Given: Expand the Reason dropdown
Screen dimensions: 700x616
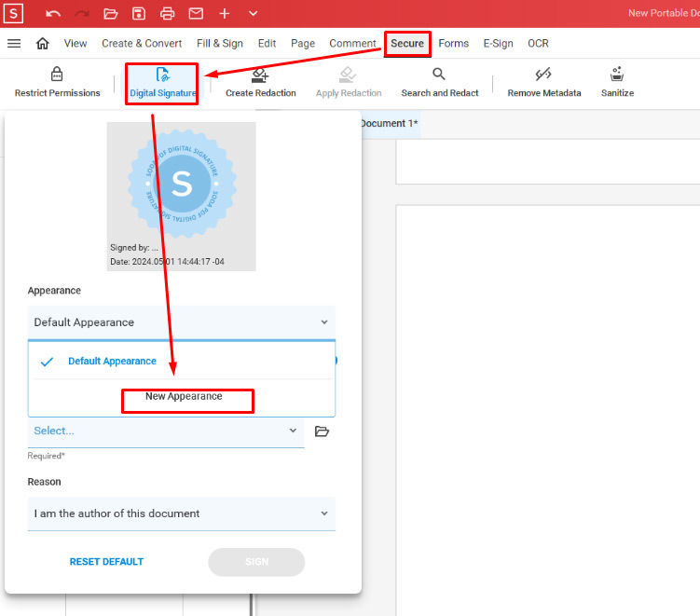Looking at the screenshot, I should [182, 513].
